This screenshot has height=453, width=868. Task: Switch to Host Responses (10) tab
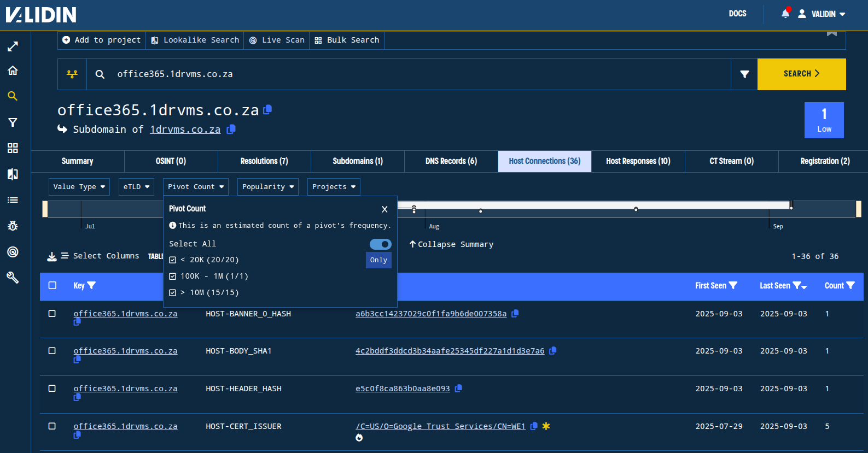[638, 161]
